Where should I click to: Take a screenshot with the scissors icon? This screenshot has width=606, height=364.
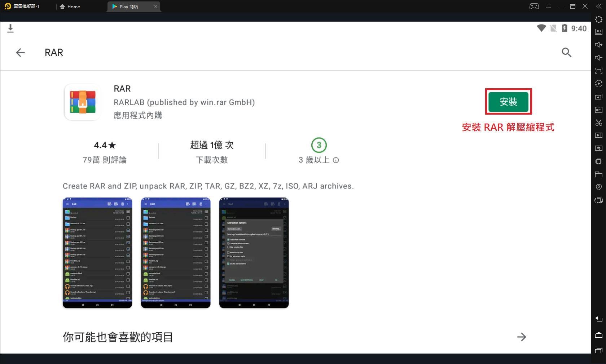(x=599, y=123)
